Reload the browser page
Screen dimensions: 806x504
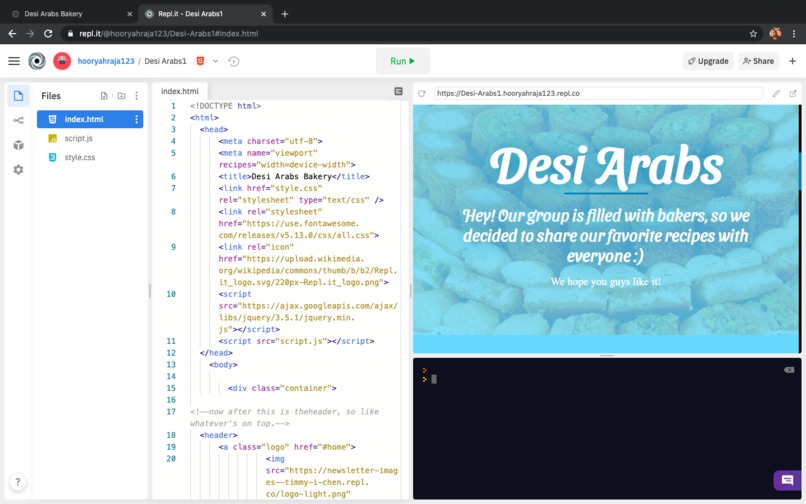(x=48, y=33)
